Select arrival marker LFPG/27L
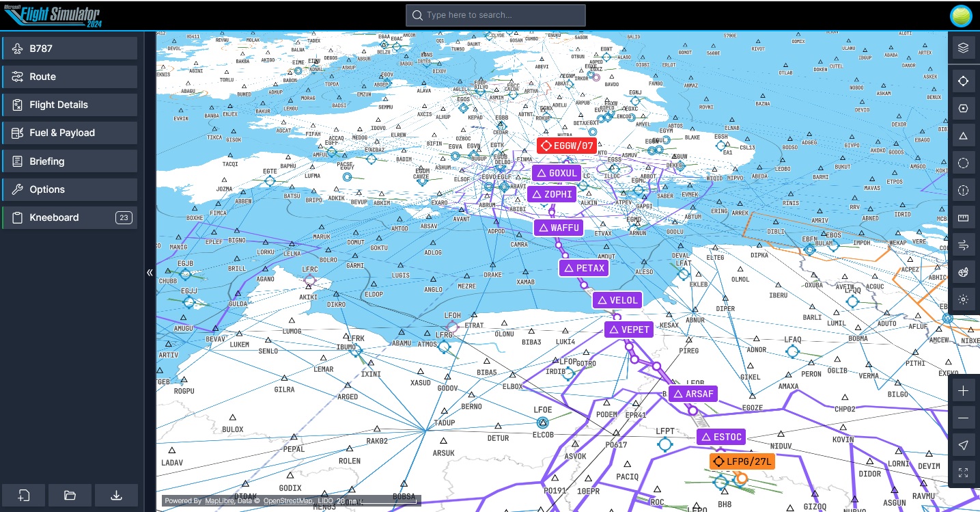Image resolution: width=980 pixels, height=512 pixels. click(742, 461)
